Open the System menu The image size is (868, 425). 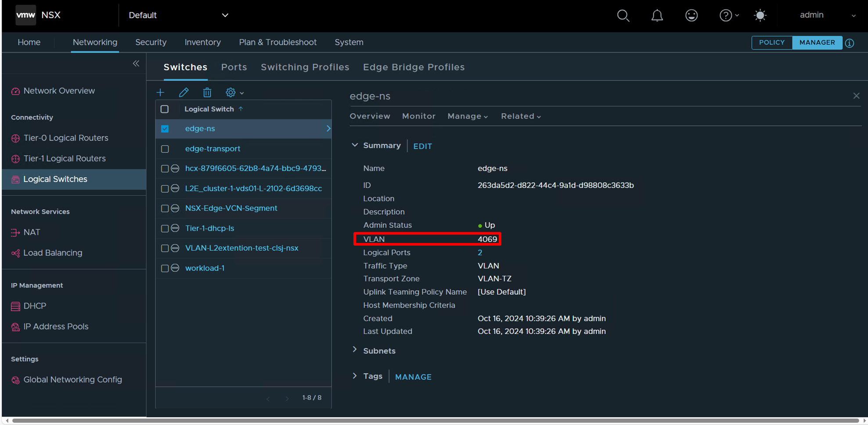pyautogui.click(x=349, y=43)
